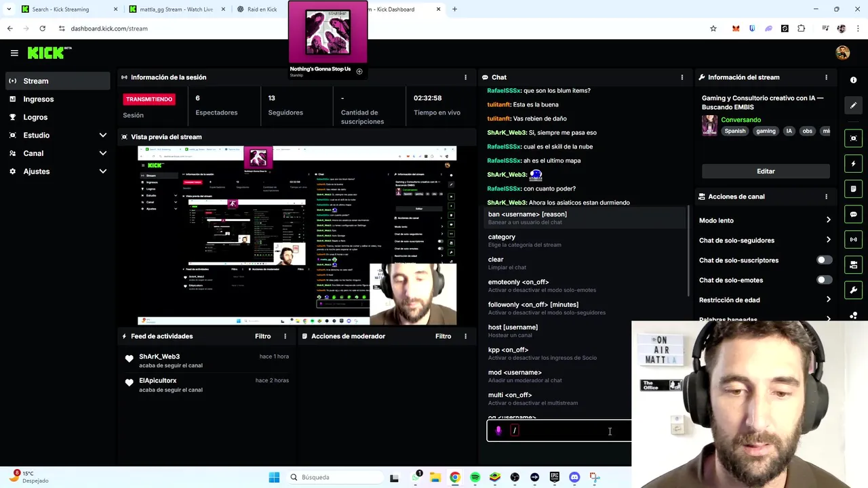The image size is (868, 488).
Task: Open Acciones de canal options menu
Action: pos(826,197)
